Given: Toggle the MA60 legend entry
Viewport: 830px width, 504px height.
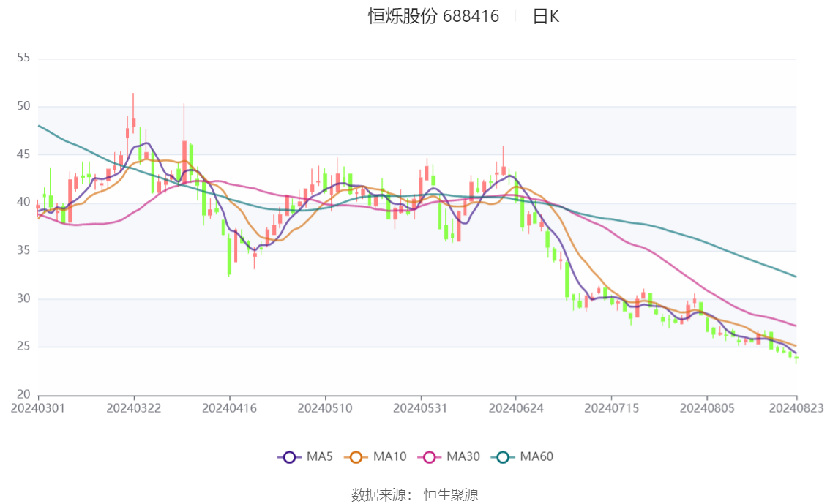Looking at the screenshot, I should 523,456.
